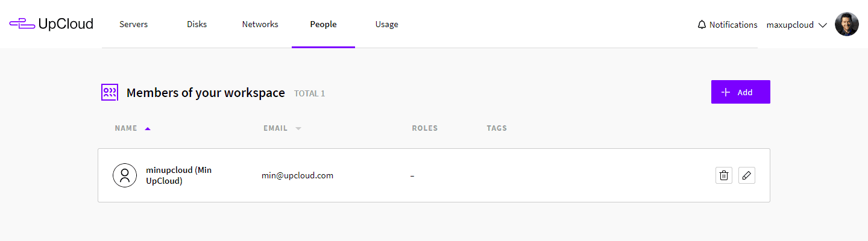
Task: Go to the Networks tab
Action: point(260,24)
